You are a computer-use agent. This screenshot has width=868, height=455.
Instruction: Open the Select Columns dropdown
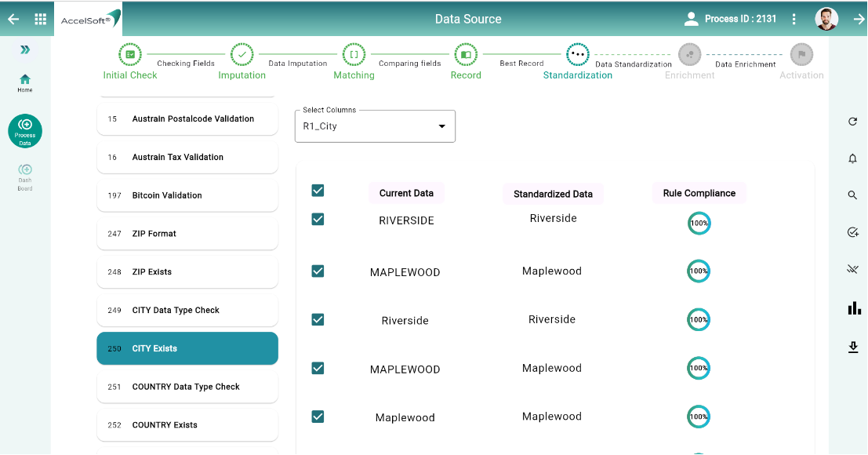coord(375,126)
